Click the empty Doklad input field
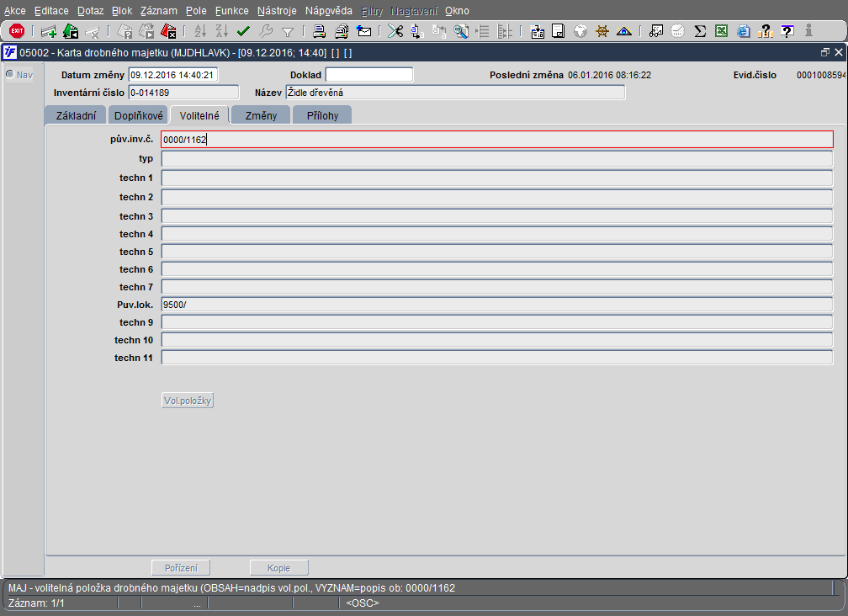The height and width of the screenshot is (616, 848). (x=369, y=75)
